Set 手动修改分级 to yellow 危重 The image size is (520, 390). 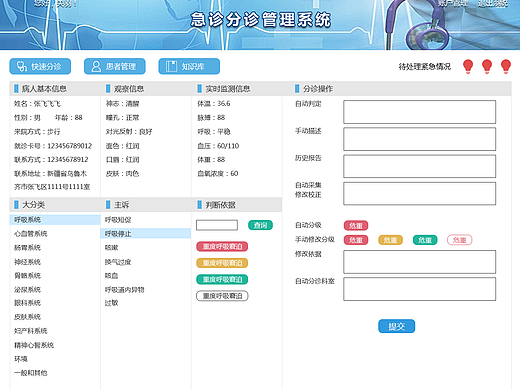pyautogui.click(x=390, y=240)
